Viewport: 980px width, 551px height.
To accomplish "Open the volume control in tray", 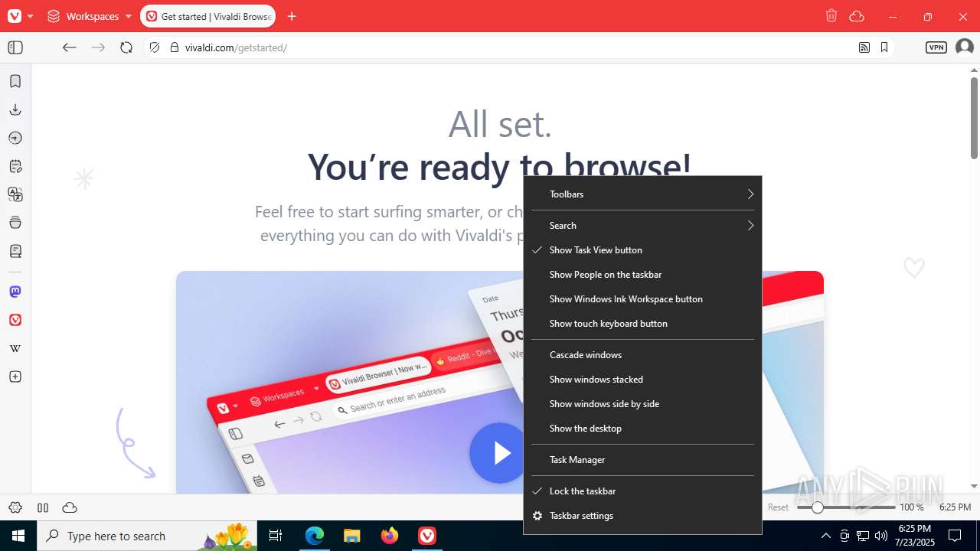I will pyautogui.click(x=881, y=536).
